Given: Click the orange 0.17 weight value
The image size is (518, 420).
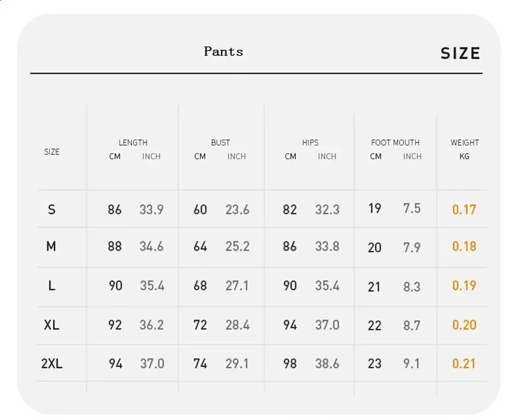Looking at the screenshot, I should click(464, 209).
